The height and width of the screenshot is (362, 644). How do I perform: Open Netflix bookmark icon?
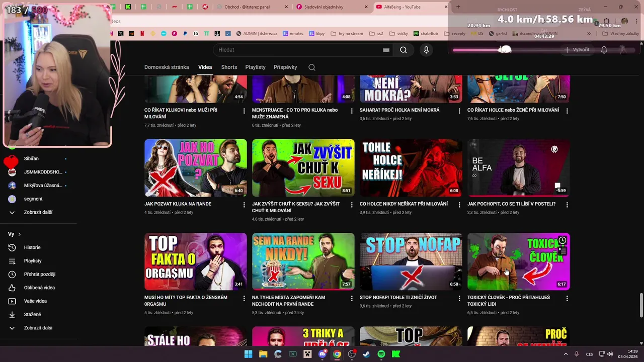pos(142,34)
